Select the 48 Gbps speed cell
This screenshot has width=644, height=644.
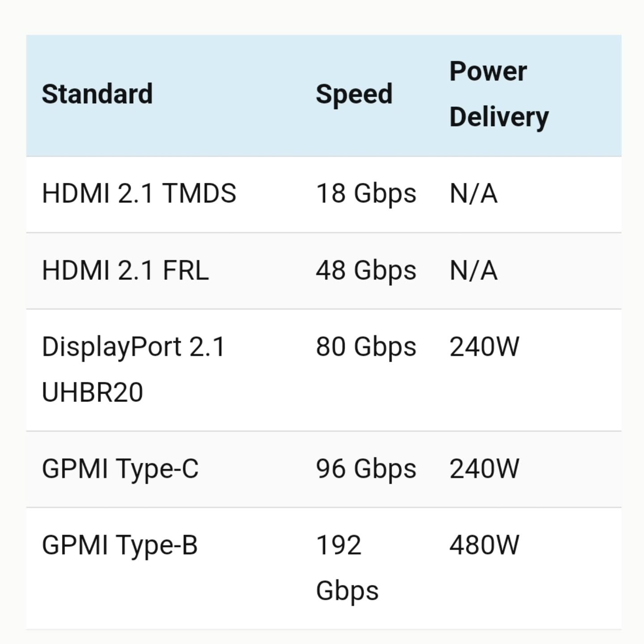tap(366, 271)
